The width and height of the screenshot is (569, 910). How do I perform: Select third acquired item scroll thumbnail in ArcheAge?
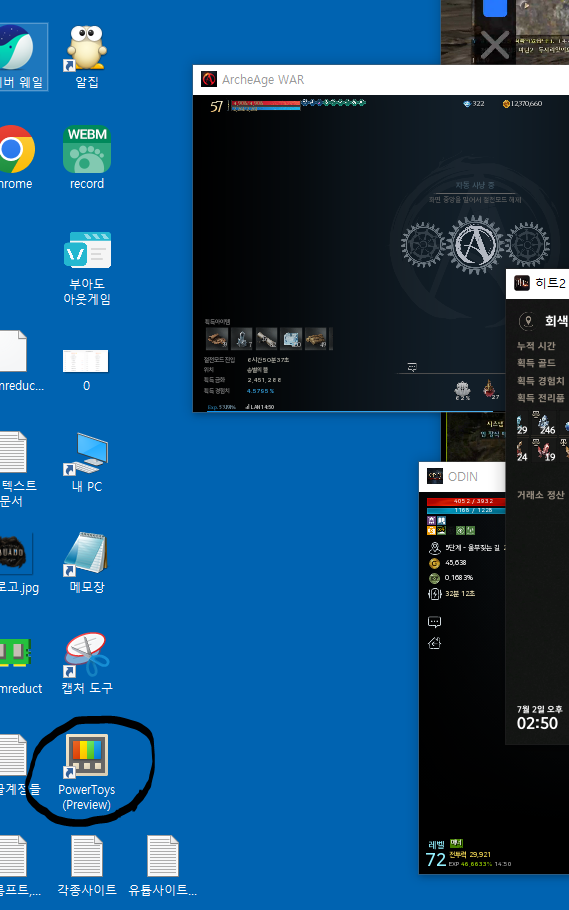267,338
